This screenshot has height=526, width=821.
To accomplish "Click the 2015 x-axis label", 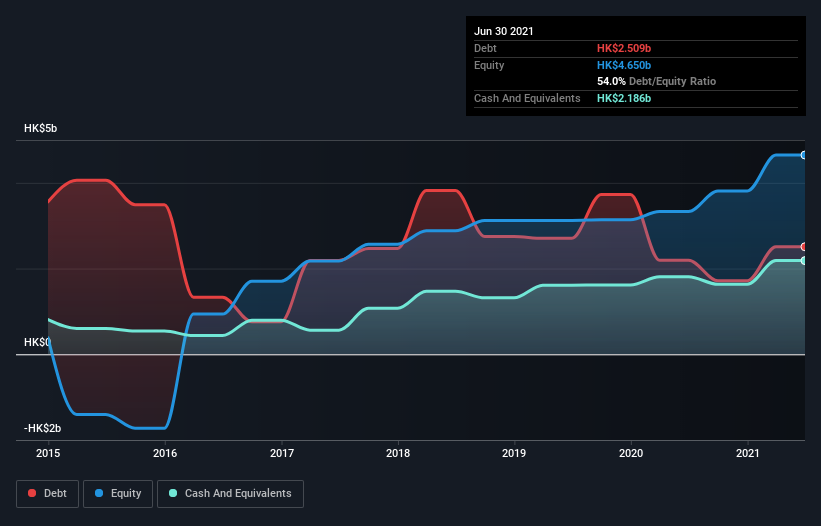I will [48, 453].
